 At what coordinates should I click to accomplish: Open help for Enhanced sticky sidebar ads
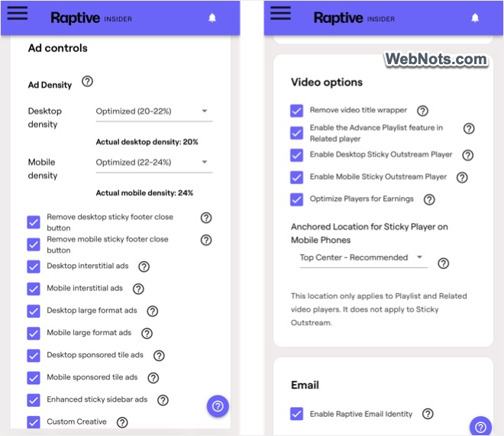pos(163,400)
